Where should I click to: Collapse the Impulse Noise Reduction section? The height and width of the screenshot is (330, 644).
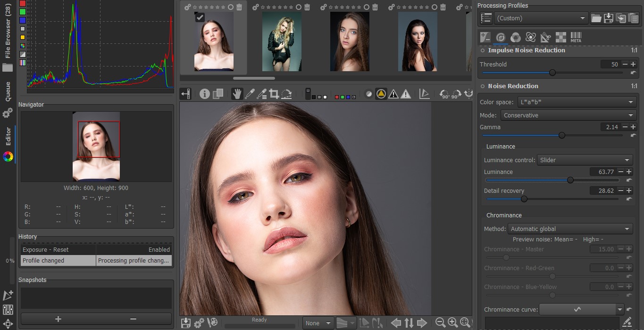click(527, 50)
